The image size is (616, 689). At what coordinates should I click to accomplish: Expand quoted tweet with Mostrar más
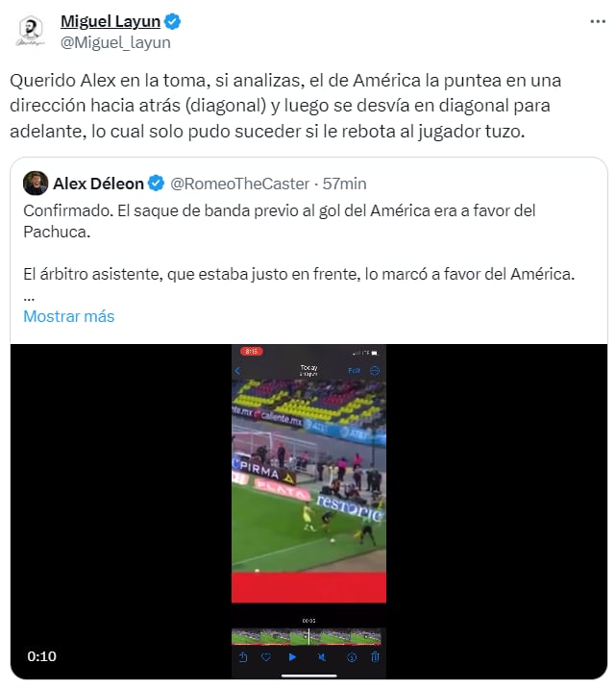tap(69, 316)
